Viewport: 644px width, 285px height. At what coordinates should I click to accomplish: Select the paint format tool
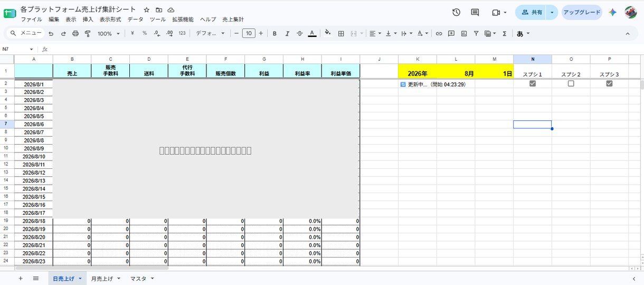coord(88,33)
